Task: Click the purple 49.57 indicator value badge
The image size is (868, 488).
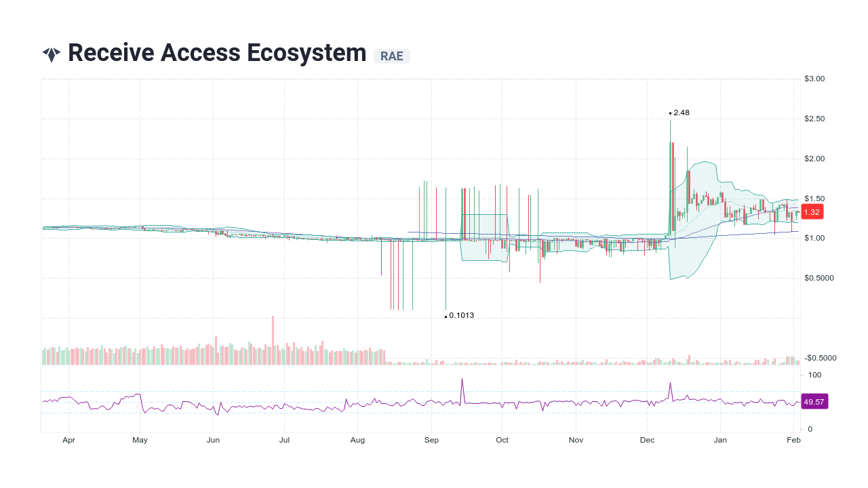Action: coord(814,401)
